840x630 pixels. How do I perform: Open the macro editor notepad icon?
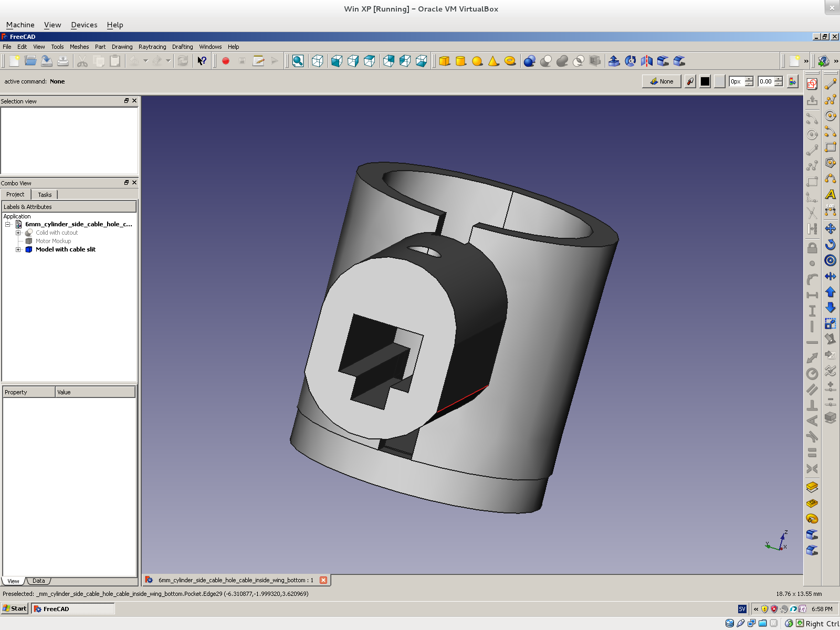coord(258,61)
